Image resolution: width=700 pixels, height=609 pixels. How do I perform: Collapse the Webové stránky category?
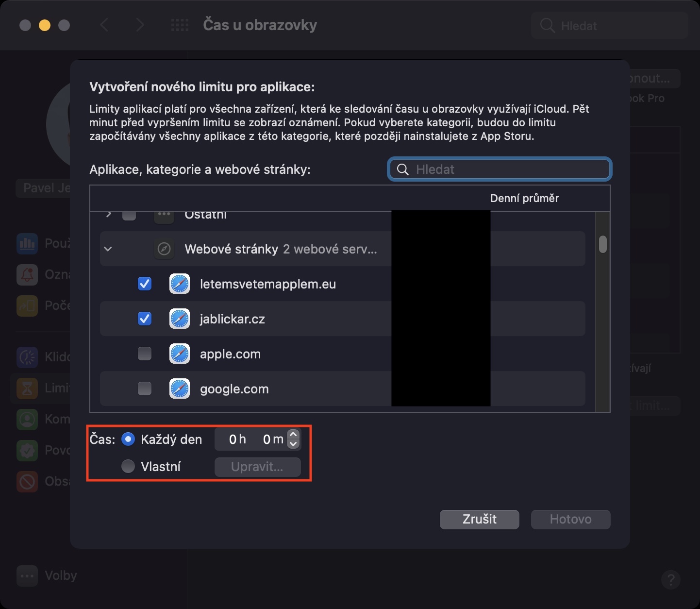[x=108, y=249]
